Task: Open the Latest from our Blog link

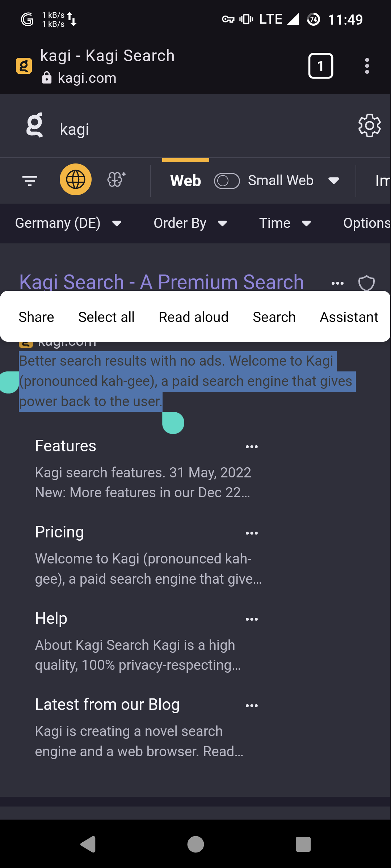Action: click(x=108, y=705)
